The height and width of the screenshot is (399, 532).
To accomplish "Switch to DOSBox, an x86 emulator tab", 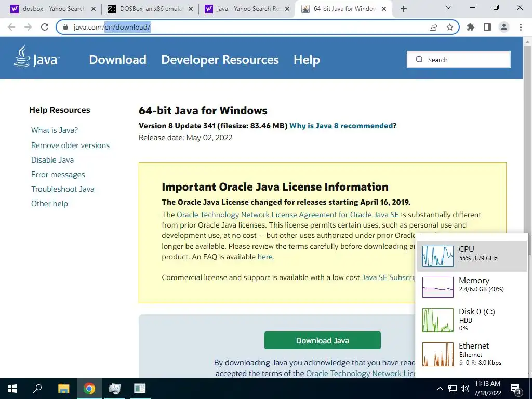I will [150, 9].
